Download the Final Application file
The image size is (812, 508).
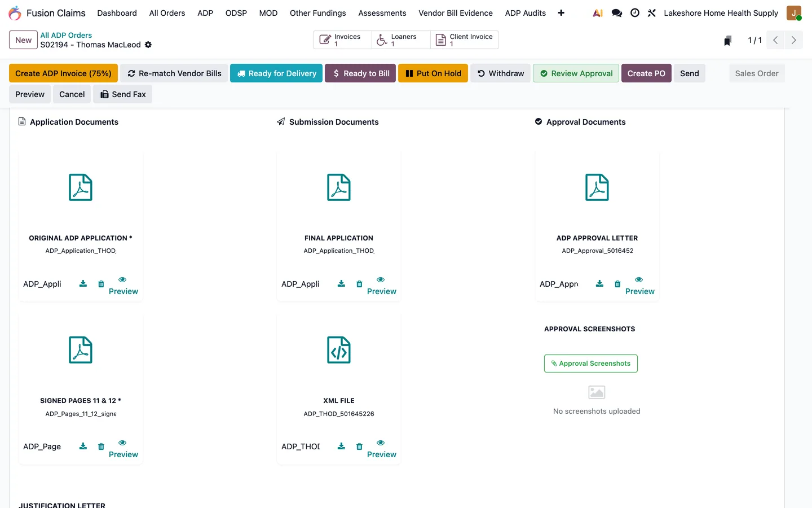(341, 284)
